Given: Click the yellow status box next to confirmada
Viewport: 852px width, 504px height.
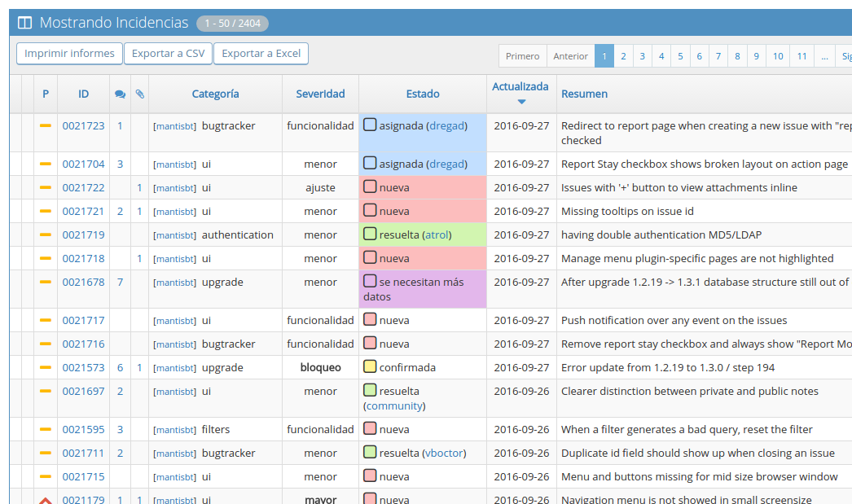Looking at the screenshot, I should click(x=370, y=367).
